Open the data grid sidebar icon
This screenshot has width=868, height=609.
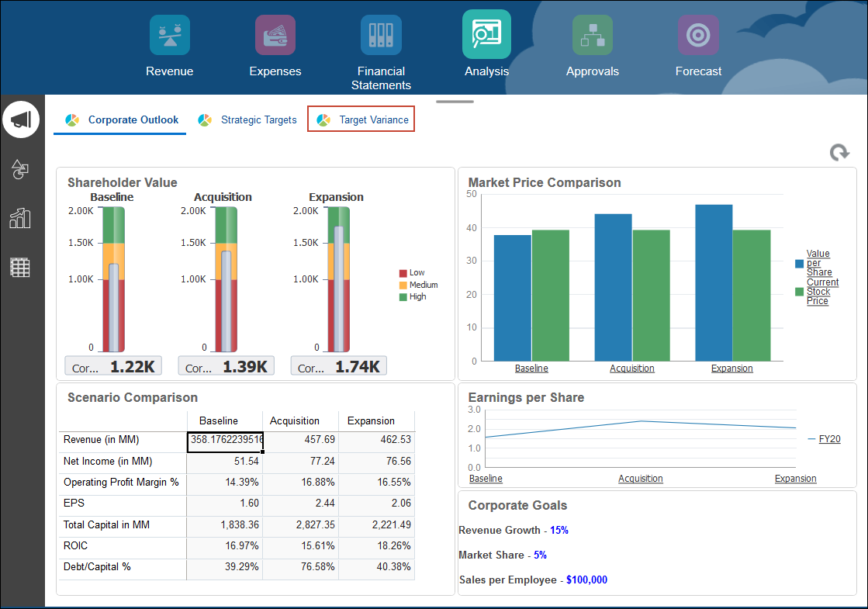click(21, 268)
